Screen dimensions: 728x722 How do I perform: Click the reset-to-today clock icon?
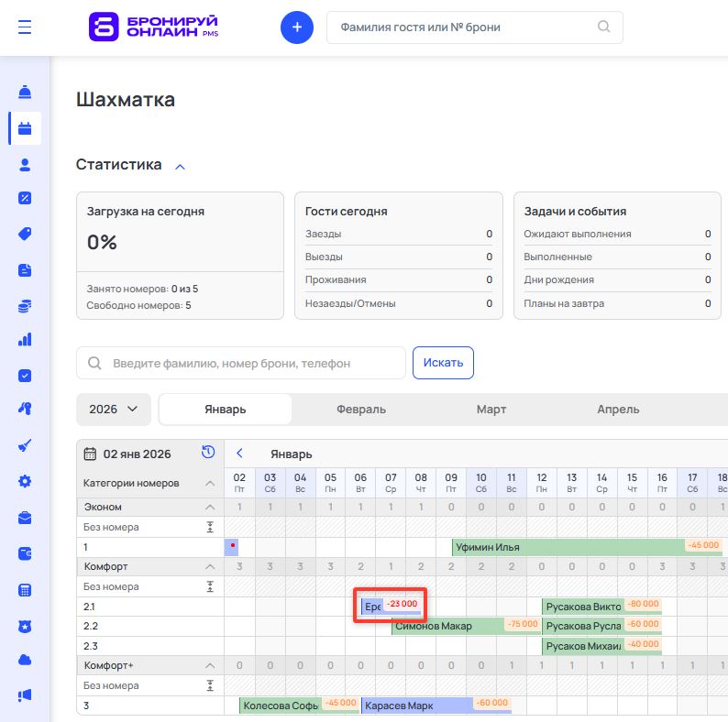pyautogui.click(x=208, y=453)
